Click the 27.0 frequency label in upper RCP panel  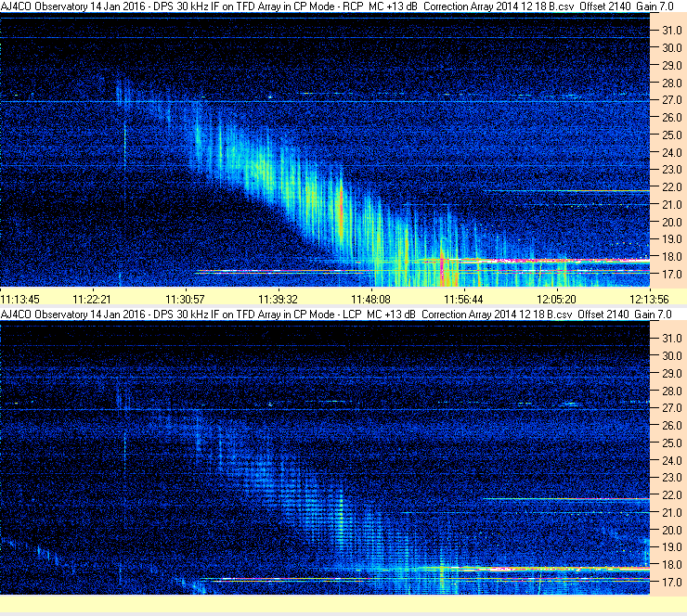pos(671,100)
